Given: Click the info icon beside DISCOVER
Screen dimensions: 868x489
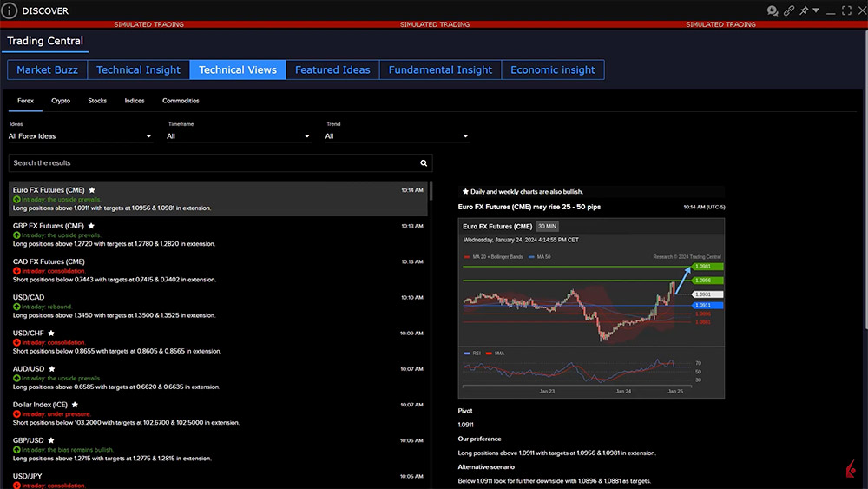Looking at the screenshot, I should [10, 10].
